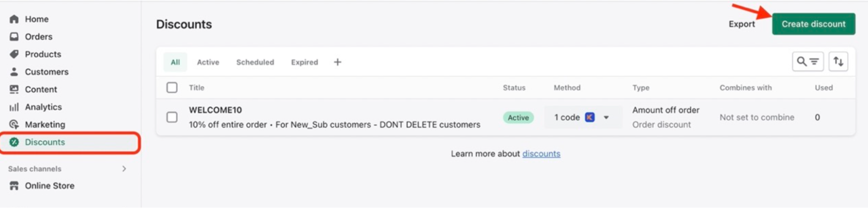The image size is (868, 208).
Task: Add a new view with plus button
Action: pyautogui.click(x=337, y=62)
